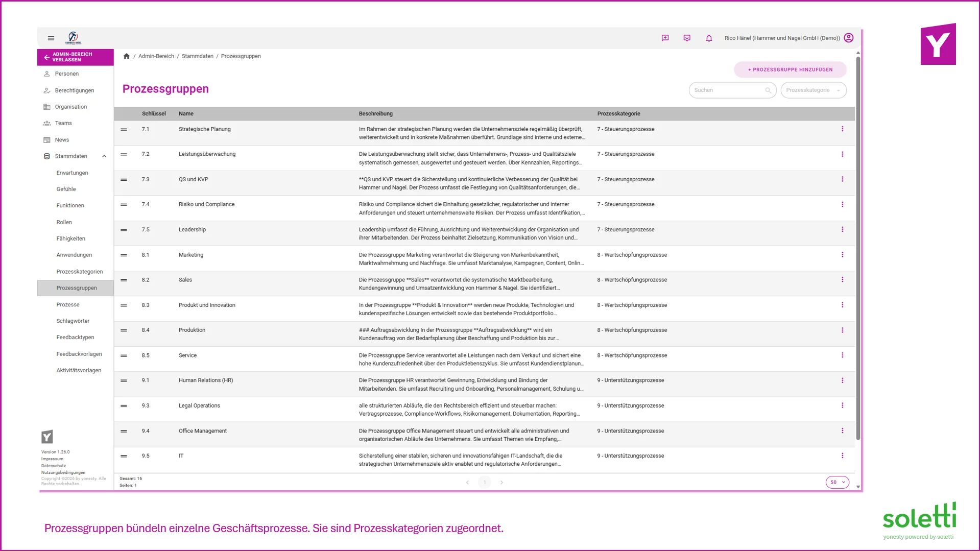The width and height of the screenshot is (980, 551).
Task: Open the row menu for Office Management
Action: pos(843,431)
